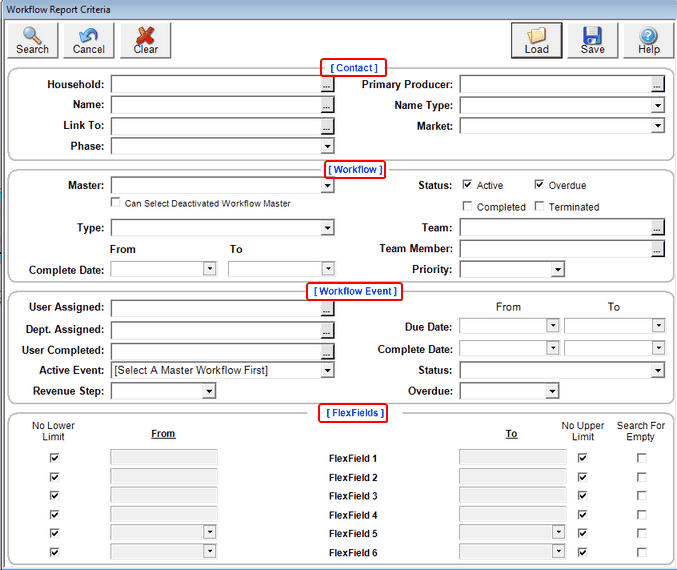The height and width of the screenshot is (570, 677).
Task: Toggle No Lower Limit for FlexField 1
Action: click(54, 458)
